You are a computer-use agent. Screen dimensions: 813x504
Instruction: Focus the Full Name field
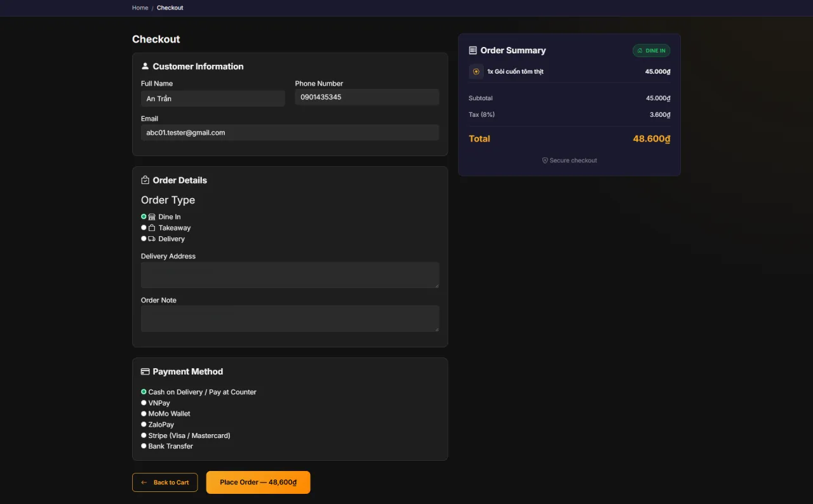point(213,98)
